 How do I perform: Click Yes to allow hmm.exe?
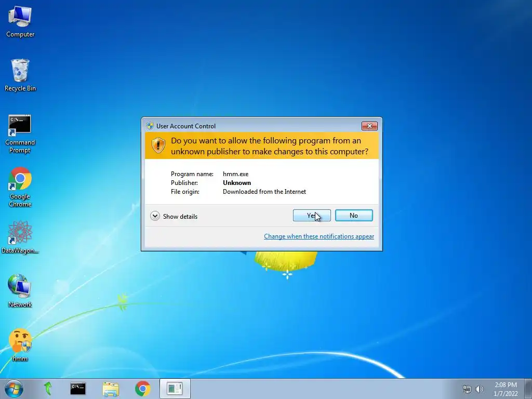(312, 216)
